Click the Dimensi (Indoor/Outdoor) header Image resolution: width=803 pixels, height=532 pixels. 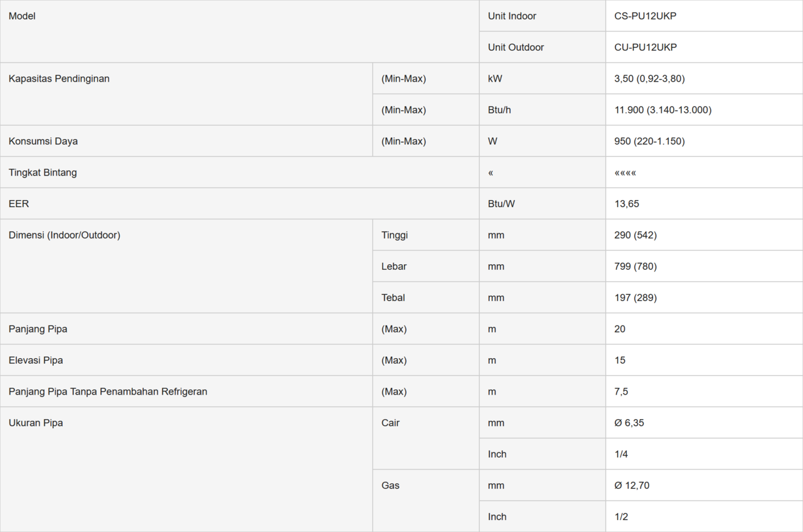point(65,236)
